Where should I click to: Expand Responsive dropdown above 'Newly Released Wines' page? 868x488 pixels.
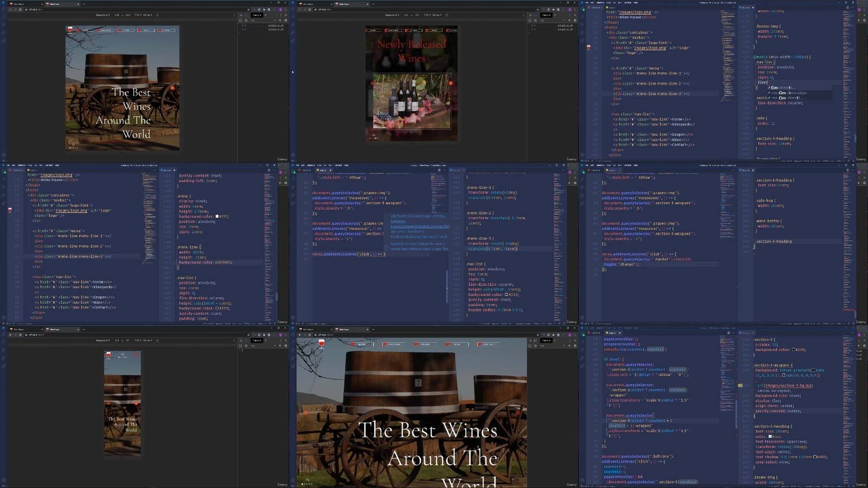392,15
